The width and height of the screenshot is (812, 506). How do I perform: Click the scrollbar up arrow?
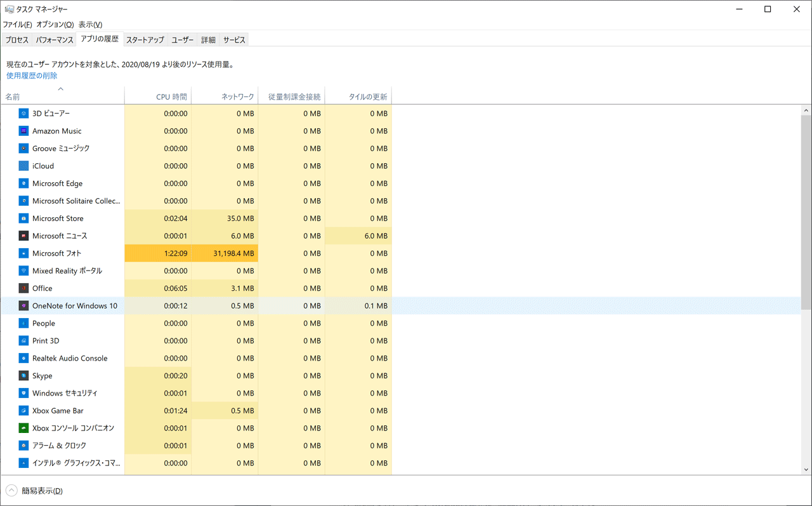(806, 110)
